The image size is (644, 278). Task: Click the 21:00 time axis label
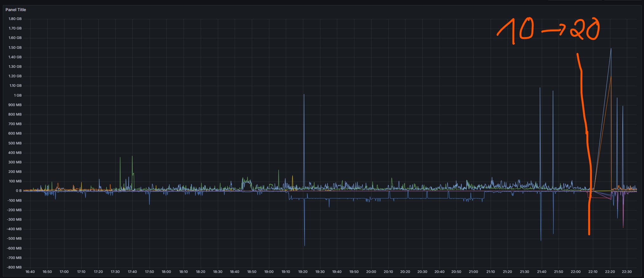pyautogui.click(x=473, y=272)
